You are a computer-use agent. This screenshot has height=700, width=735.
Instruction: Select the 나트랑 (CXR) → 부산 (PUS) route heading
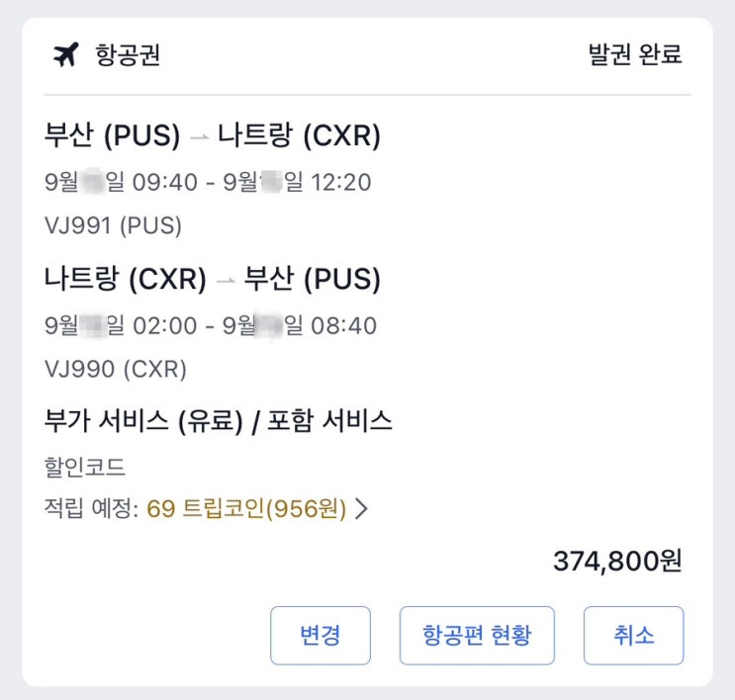click(x=213, y=280)
